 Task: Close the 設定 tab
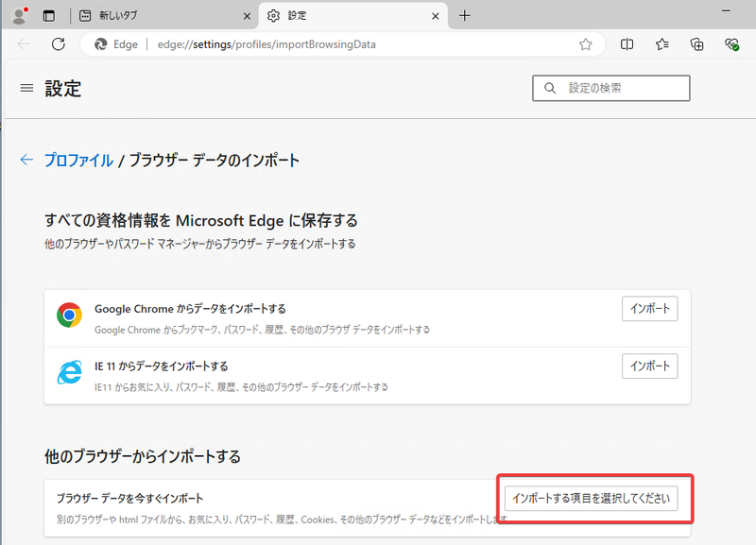436,16
